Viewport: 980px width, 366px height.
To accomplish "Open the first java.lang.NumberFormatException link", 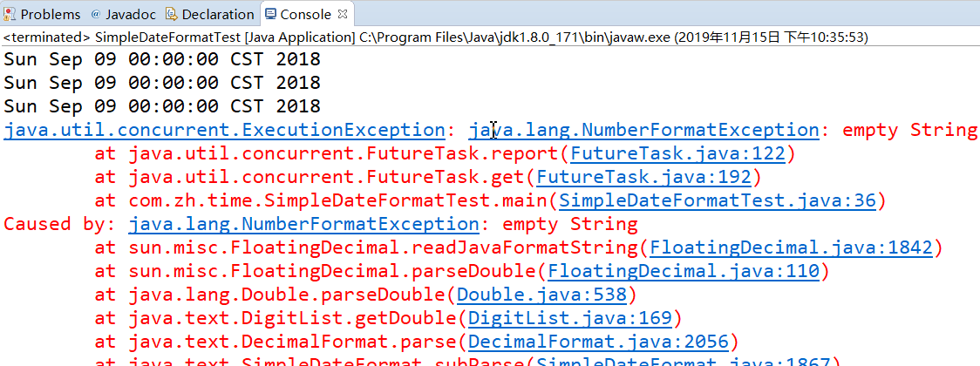I will pos(643,130).
